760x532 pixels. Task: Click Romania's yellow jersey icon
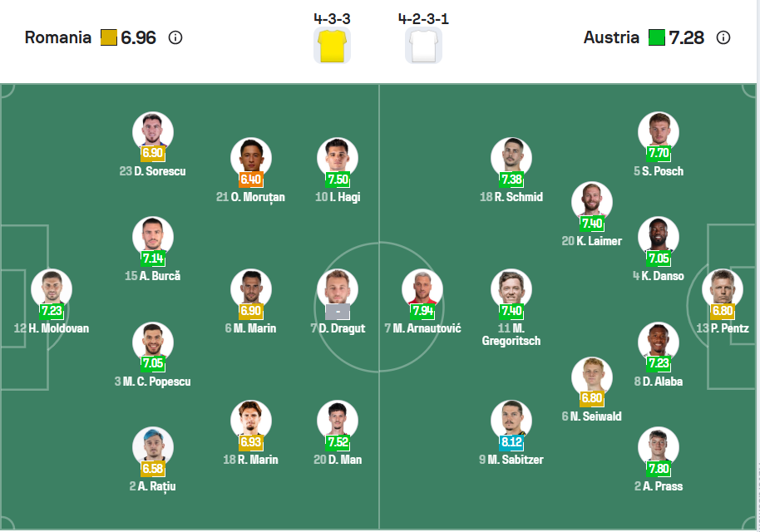(x=332, y=45)
